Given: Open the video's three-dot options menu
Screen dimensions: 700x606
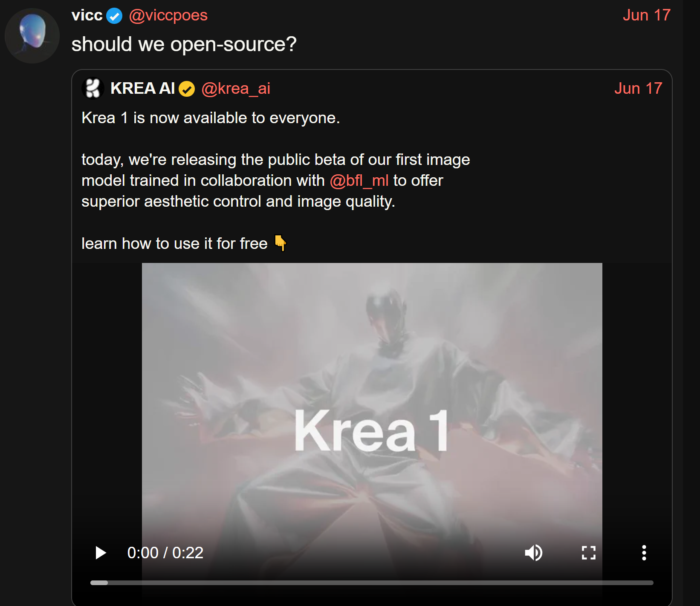Looking at the screenshot, I should pyautogui.click(x=644, y=553).
